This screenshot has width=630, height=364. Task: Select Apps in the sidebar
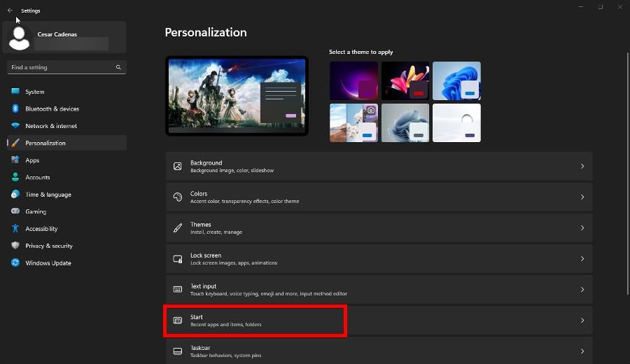(x=66, y=160)
